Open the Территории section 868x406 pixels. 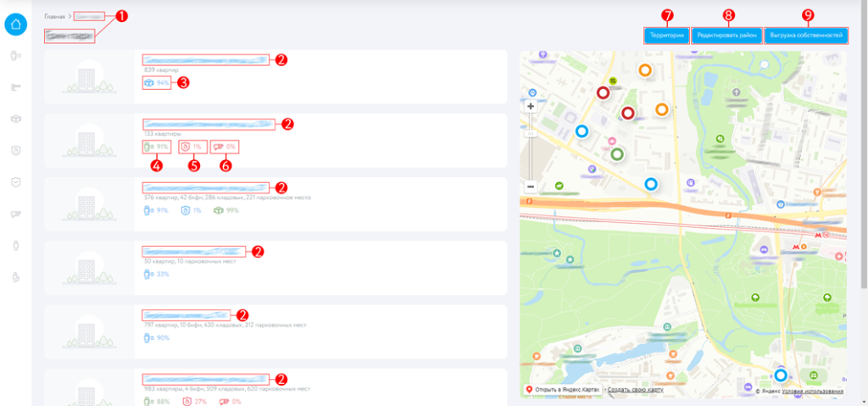(666, 36)
